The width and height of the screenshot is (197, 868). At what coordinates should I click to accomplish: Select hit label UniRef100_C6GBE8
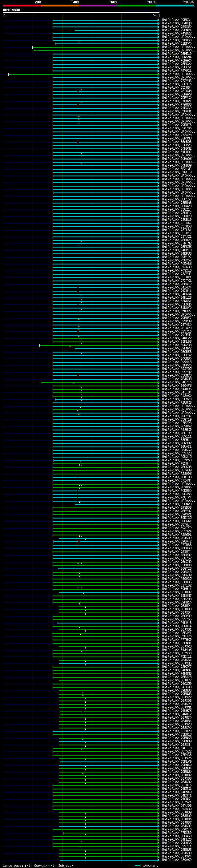[176, 352]
